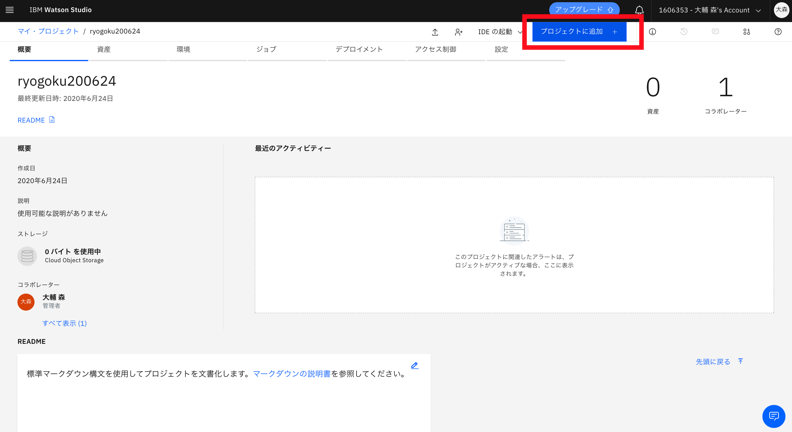The width and height of the screenshot is (792, 432).
Task: Open the アクセス制御 tab
Action: (x=447, y=50)
